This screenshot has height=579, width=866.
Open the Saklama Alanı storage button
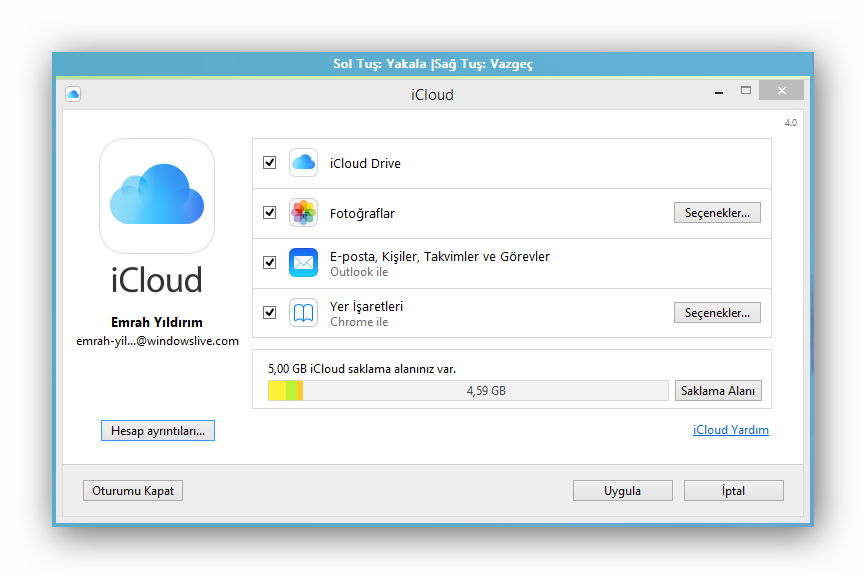coord(718,391)
